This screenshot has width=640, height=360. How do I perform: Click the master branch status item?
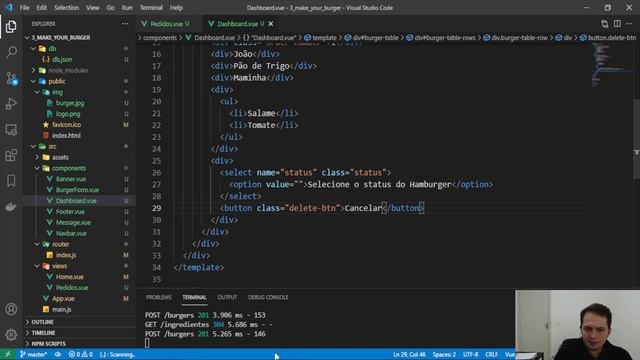point(33,354)
